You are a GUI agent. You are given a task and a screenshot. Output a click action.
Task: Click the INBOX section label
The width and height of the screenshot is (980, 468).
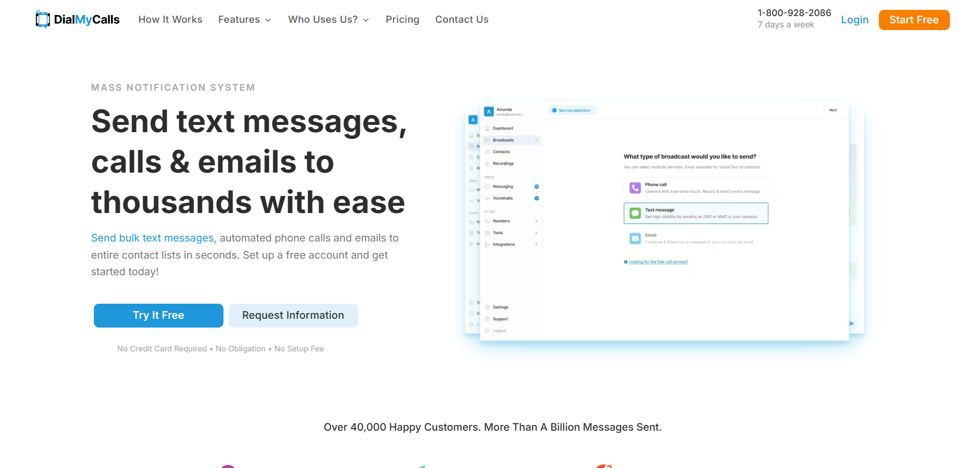click(x=489, y=177)
